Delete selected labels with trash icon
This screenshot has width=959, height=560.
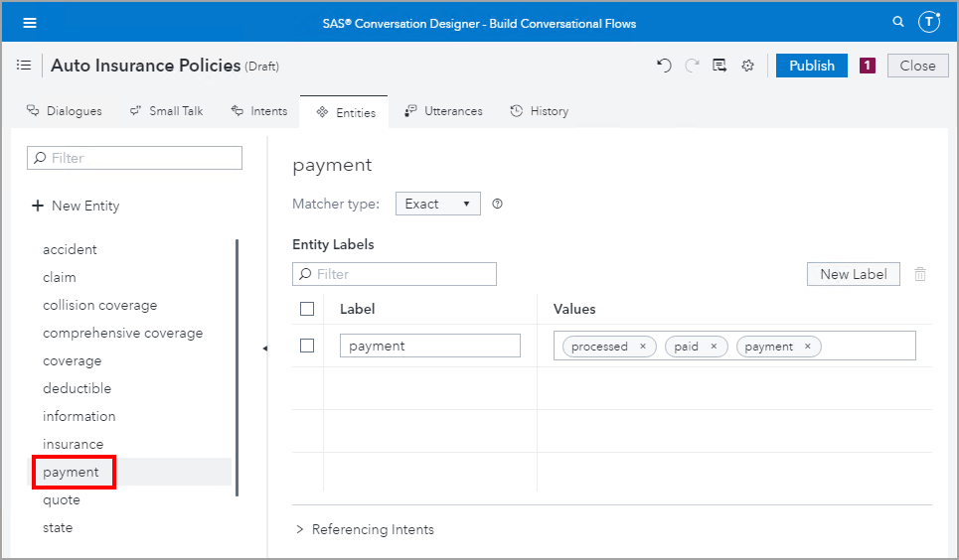pos(920,274)
